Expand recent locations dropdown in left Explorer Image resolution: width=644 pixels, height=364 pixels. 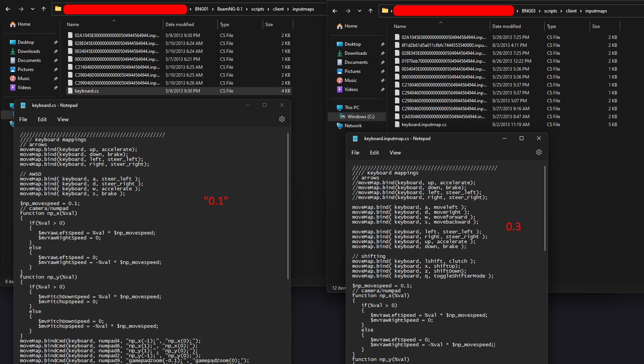(33, 9)
